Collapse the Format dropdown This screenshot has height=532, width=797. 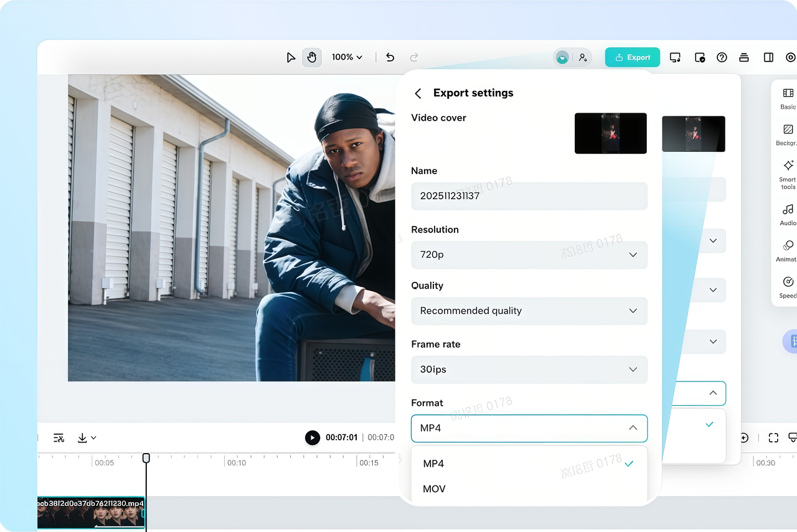coord(633,428)
